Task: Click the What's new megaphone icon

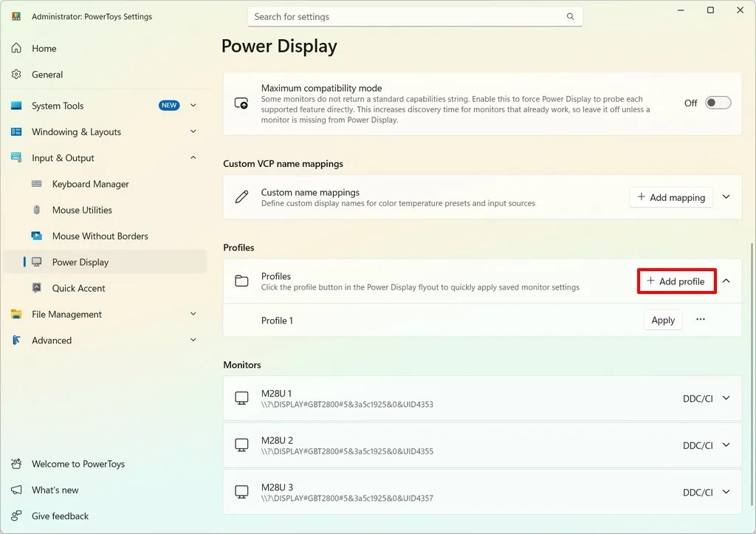Action: 16,490
